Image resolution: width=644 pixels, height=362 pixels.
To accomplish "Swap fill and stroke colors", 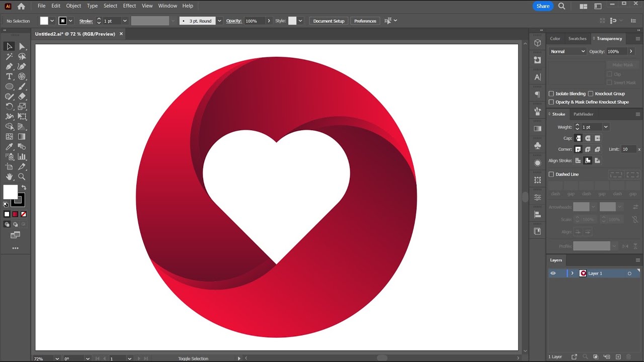I will tap(24, 188).
